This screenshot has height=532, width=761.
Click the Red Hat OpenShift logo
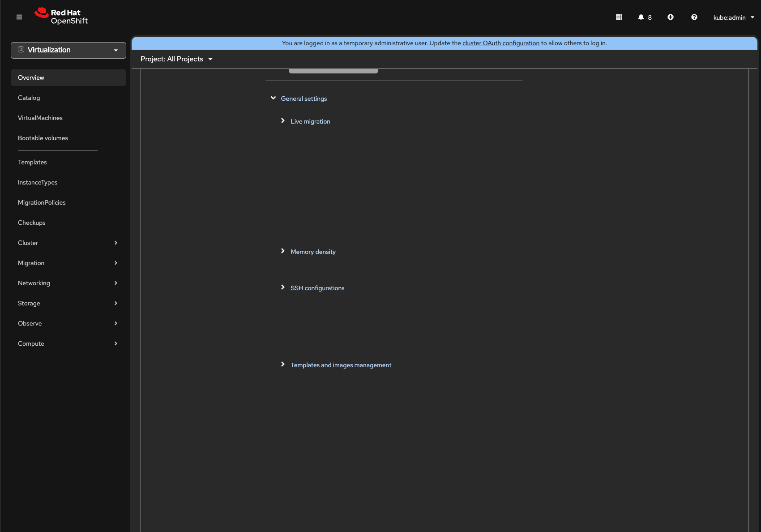[x=61, y=17]
